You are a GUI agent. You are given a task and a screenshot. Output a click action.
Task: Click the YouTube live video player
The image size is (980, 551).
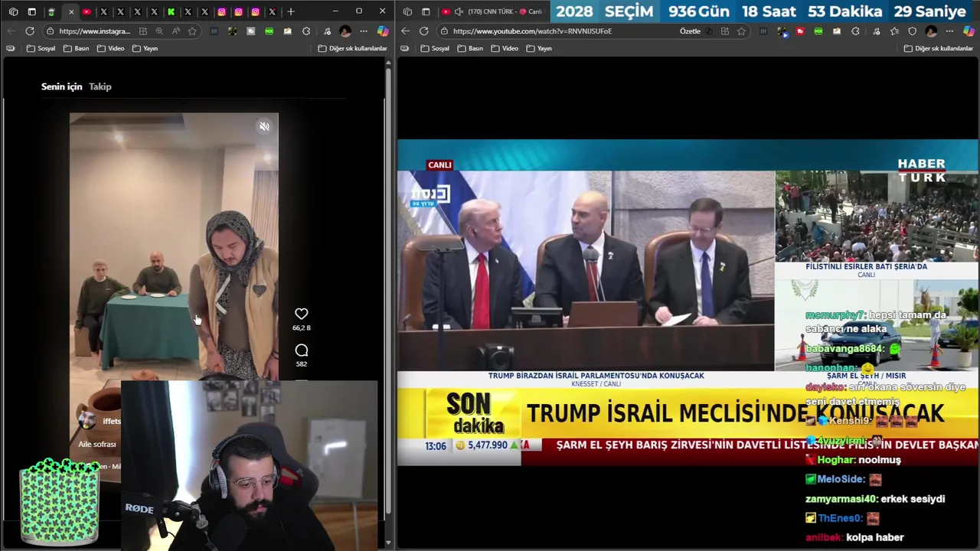point(688,302)
